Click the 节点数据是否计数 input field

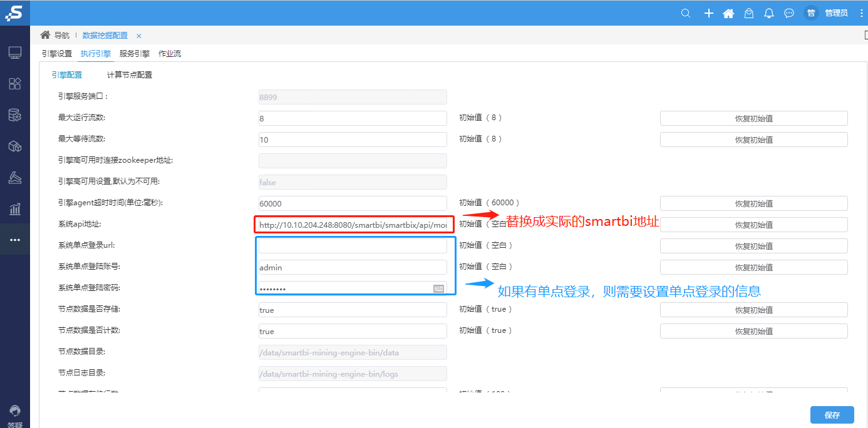(353, 331)
